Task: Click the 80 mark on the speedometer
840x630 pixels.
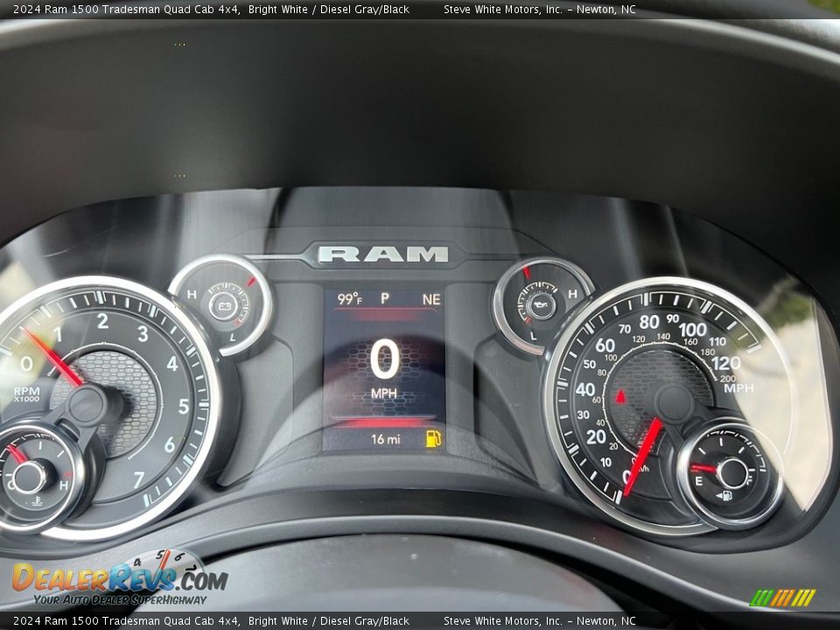Action: (x=648, y=322)
